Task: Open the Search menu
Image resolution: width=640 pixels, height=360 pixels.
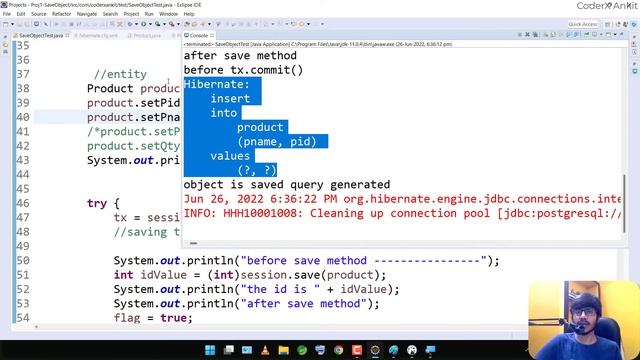Action: click(x=110, y=14)
